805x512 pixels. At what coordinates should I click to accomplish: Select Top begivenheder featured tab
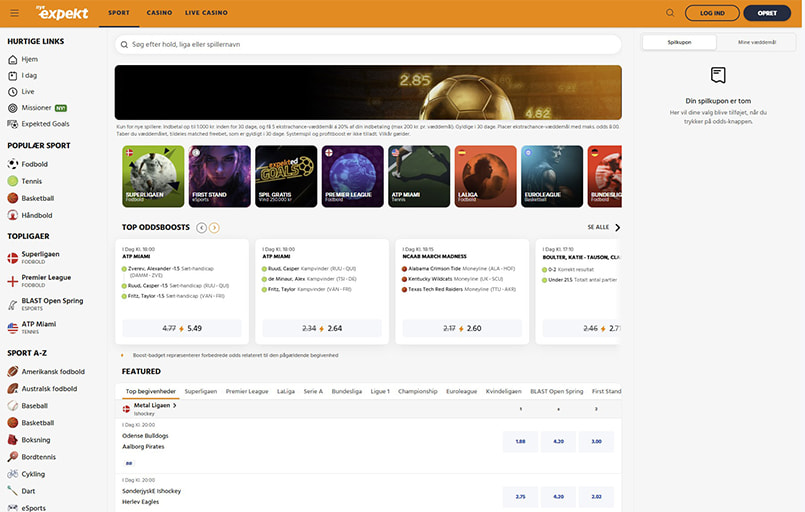coord(150,391)
